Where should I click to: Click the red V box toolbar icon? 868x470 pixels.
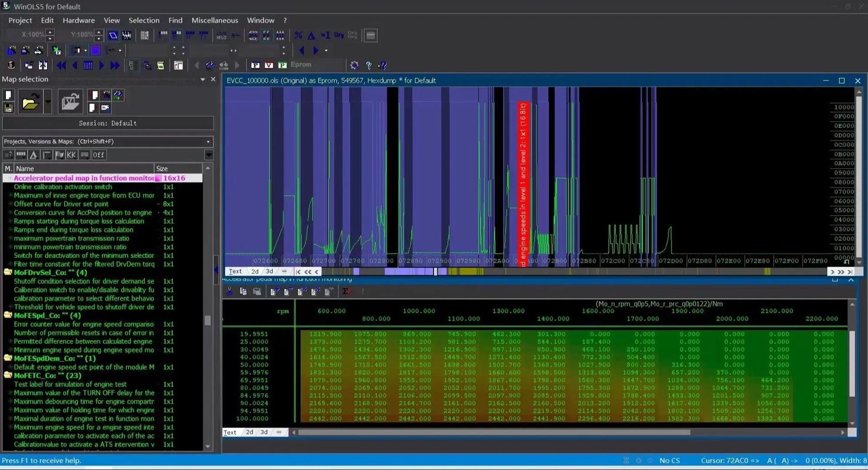coord(269,65)
